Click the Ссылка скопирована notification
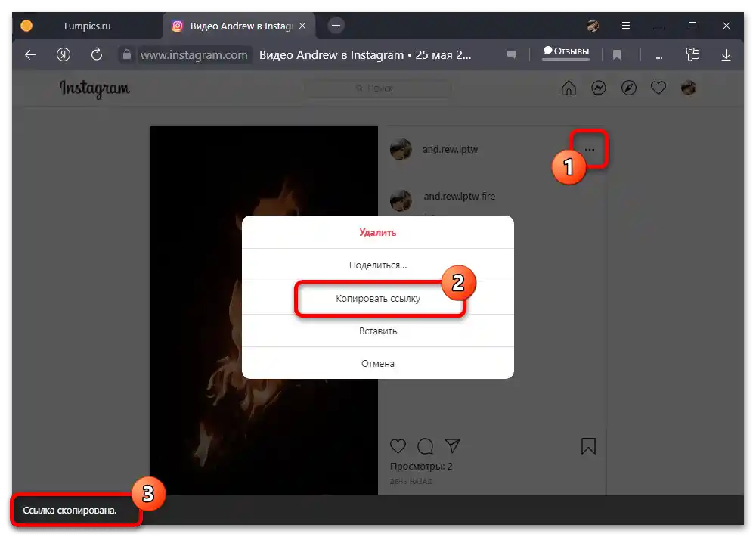This screenshot has width=756, height=537. 70,510
